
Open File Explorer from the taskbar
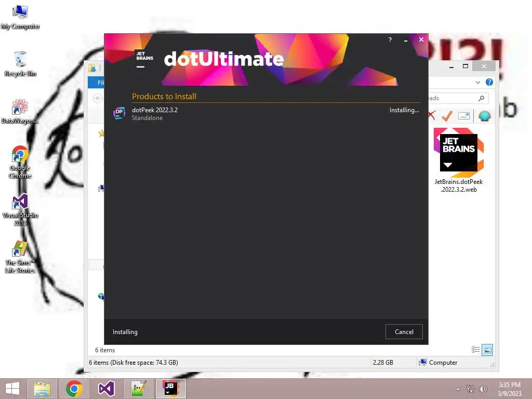(x=42, y=389)
